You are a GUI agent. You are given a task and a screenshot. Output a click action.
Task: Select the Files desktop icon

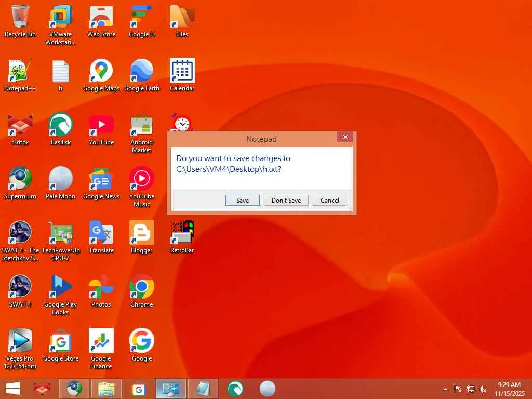pyautogui.click(x=182, y=21)
